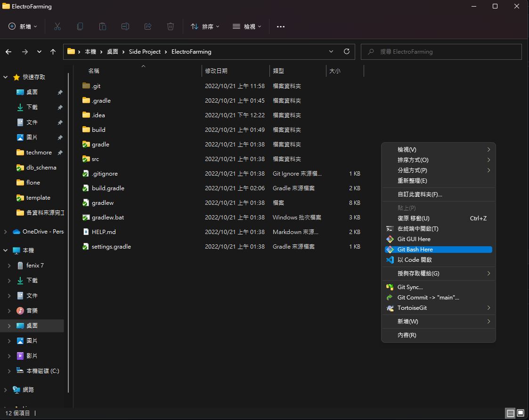Go up one folder level arrow
Screen dimensions: 529x420
[x=53, y=52]
